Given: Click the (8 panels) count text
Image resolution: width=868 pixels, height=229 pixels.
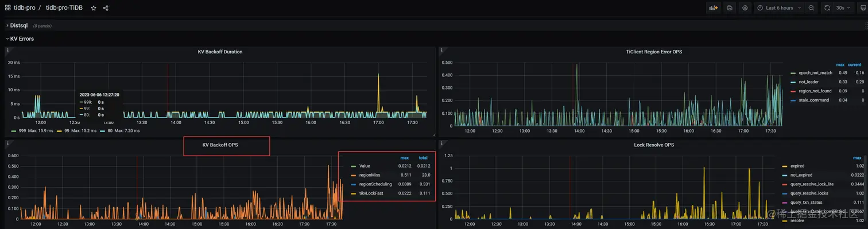Looking at the screenshot, I should [x=43, y=26].
